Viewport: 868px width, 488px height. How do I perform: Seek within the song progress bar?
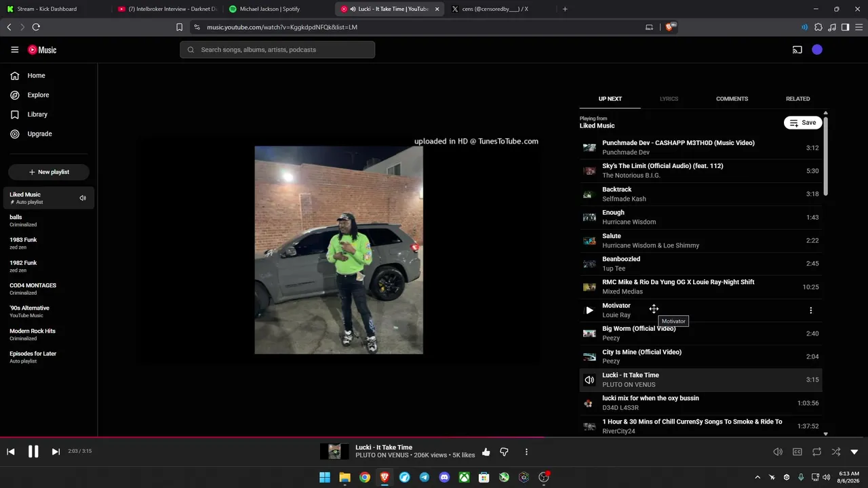[x=434, y=437]
